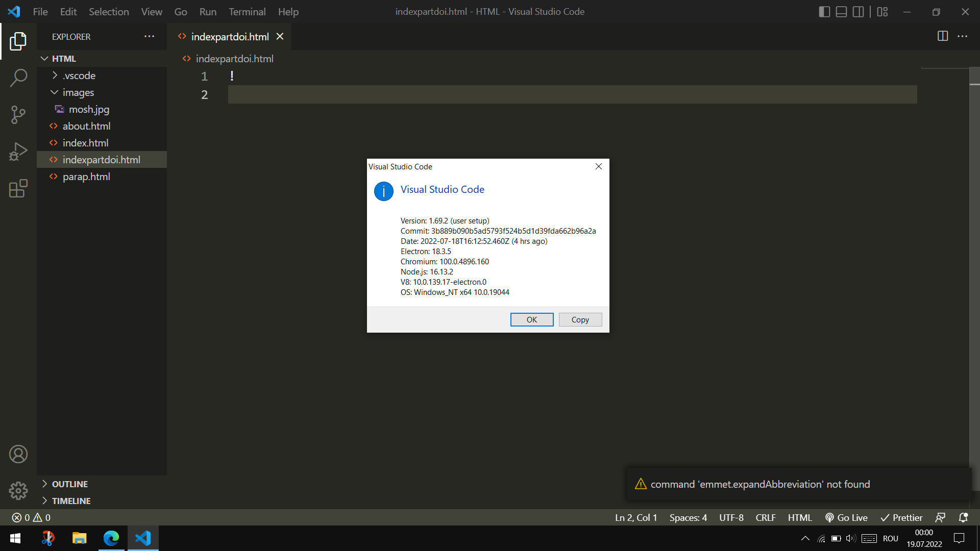This screenshot has height=551, width=980.
Task: Open the Explorer view in the activity bar
Action: 18,41
